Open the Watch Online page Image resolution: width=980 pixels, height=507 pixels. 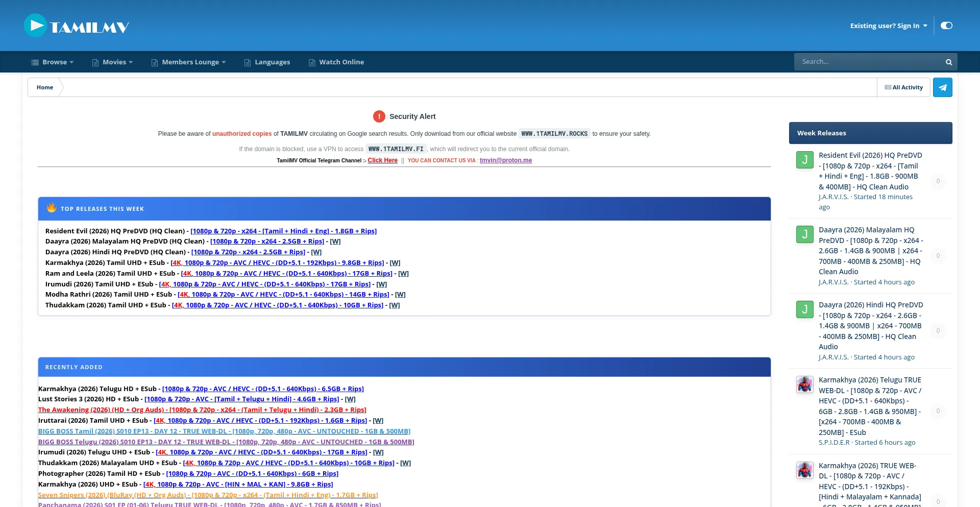pos(336,62)
